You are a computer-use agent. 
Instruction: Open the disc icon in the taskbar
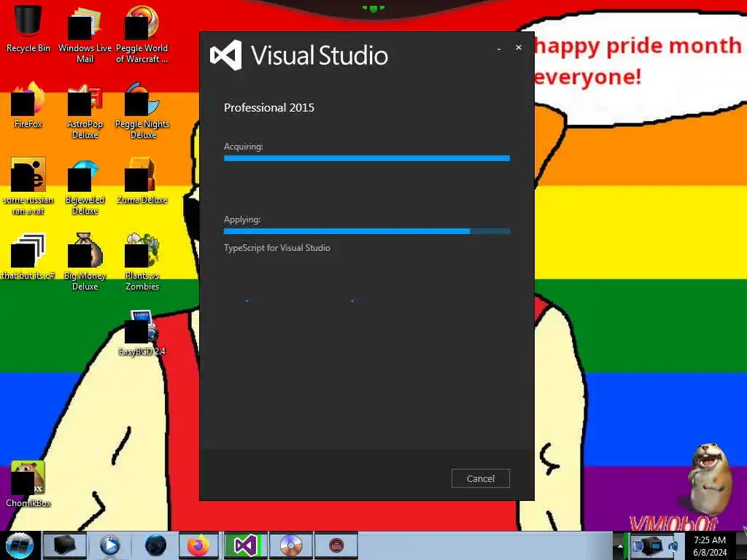click(x=291, y=545)
